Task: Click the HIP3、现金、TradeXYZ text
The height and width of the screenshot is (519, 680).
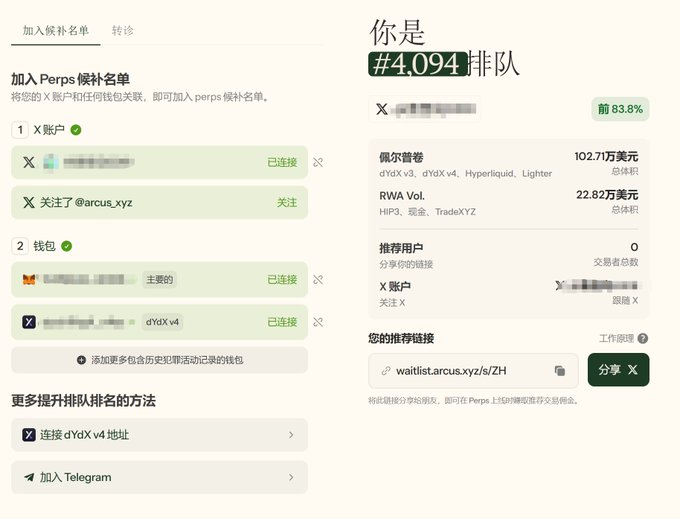Action: pyautogui.click(x=427, y=212)
